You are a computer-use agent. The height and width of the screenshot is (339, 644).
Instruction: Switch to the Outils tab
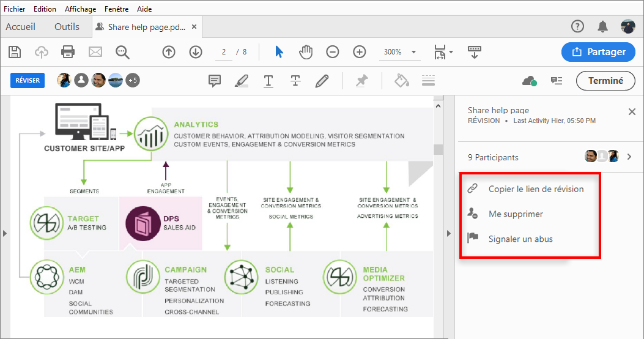point(67,27)
